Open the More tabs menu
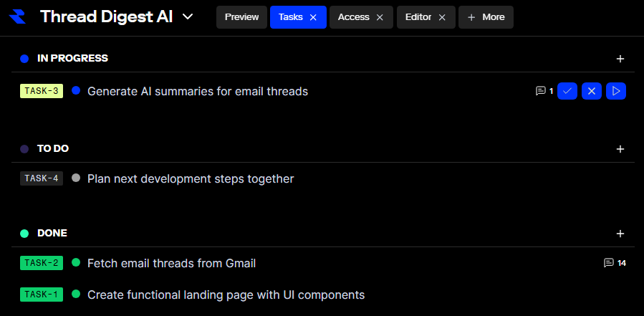The height and width of the screenshot is (316, 644). 486,17
